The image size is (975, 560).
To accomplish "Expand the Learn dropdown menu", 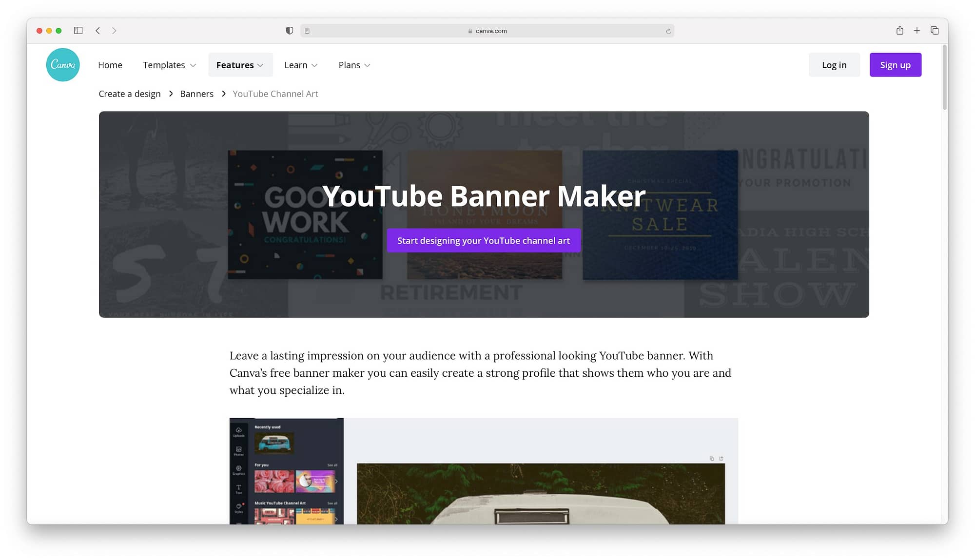I will point(301,64).
